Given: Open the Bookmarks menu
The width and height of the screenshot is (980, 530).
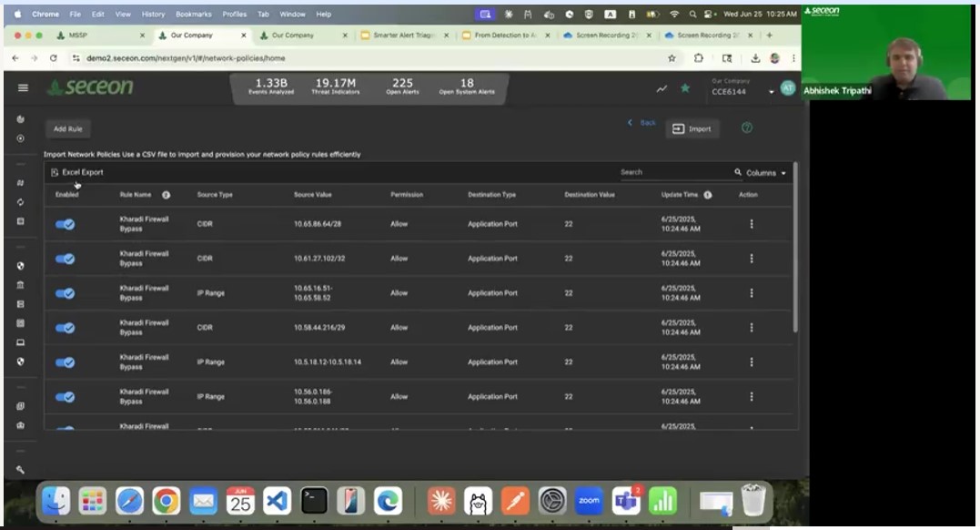Looking at the screenshot, I should [x=194, y=14].
